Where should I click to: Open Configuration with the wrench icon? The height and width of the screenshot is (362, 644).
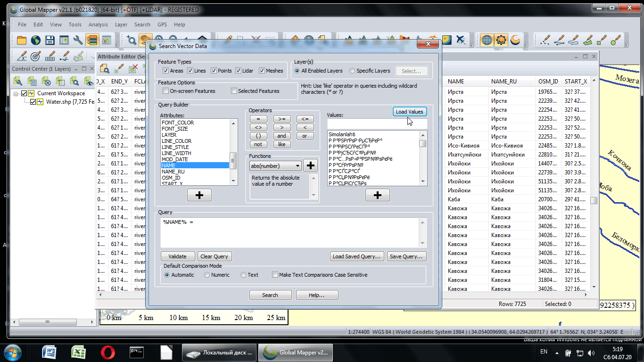click(x=78, y=40)
